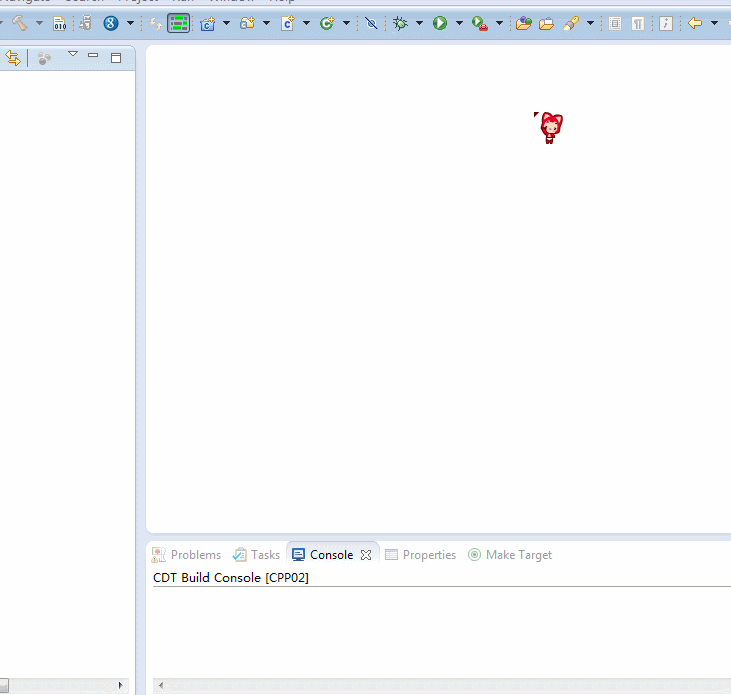Screen dimensions: 731x695
Task: Open the Debug dropdown arrow
Action: pyautogui.click(x=420, y=23)
